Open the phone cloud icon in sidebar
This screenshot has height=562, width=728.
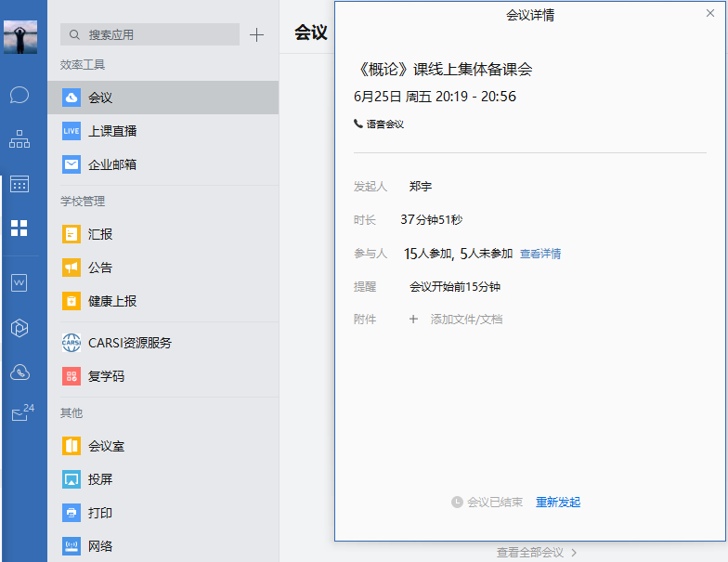click(19, 372)
